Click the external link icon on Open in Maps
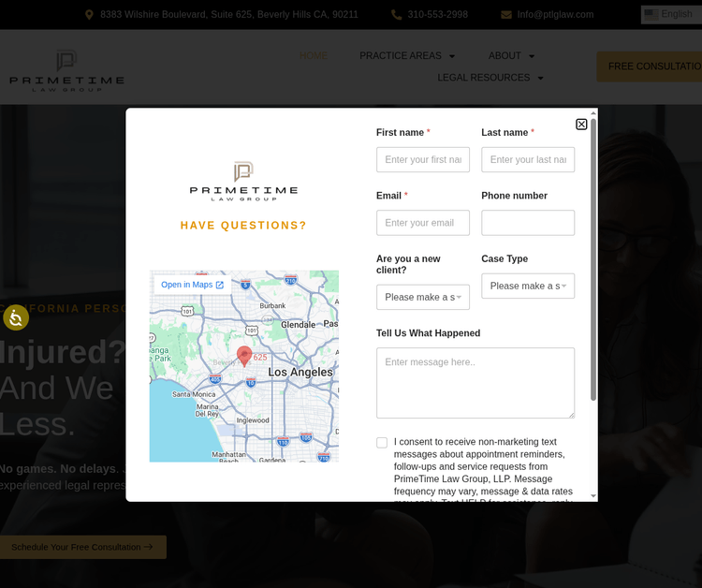The height and width of the screenshot is (588, 702). pyautogui.click(x=219, y=285)
